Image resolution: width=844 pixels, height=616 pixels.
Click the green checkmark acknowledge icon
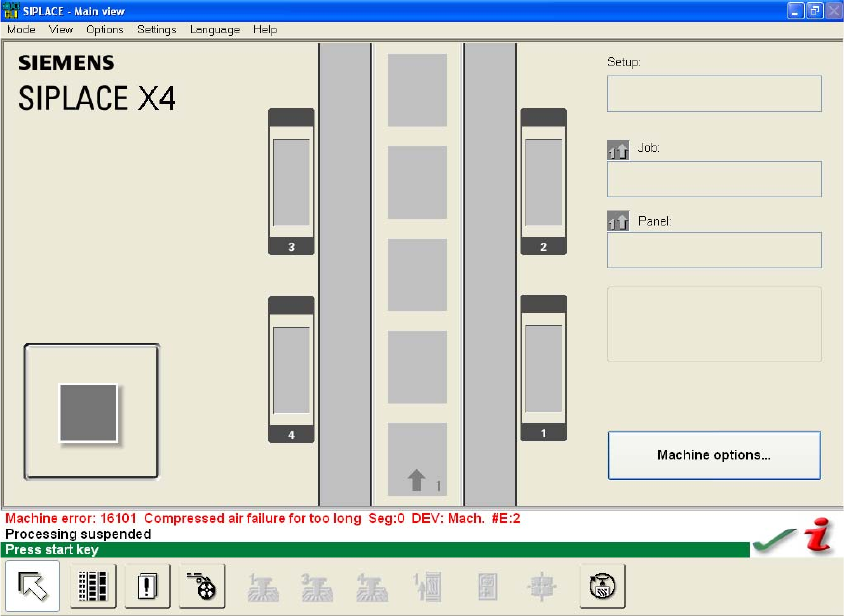[x=775, y=540]
